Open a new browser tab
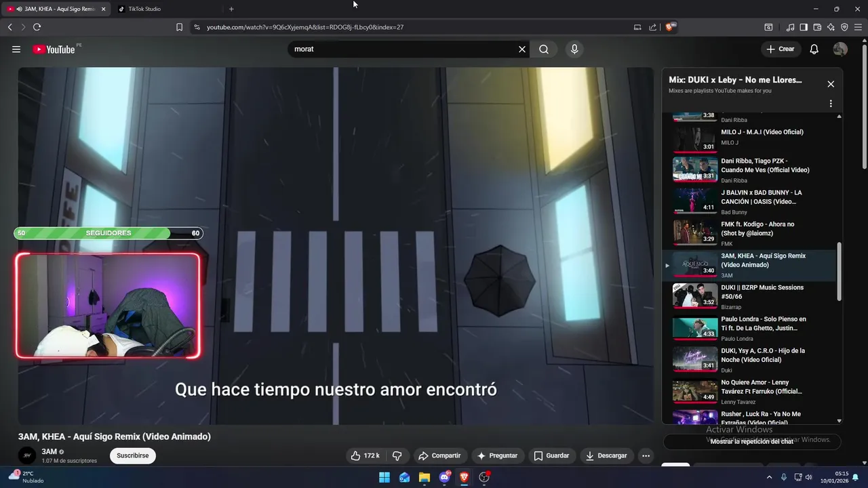 231,9
